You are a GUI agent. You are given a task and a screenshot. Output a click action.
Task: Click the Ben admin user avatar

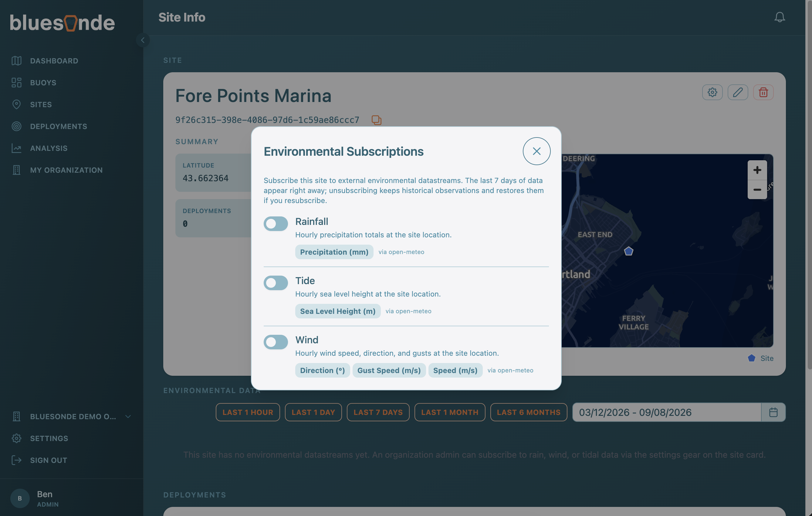[20, 498]
